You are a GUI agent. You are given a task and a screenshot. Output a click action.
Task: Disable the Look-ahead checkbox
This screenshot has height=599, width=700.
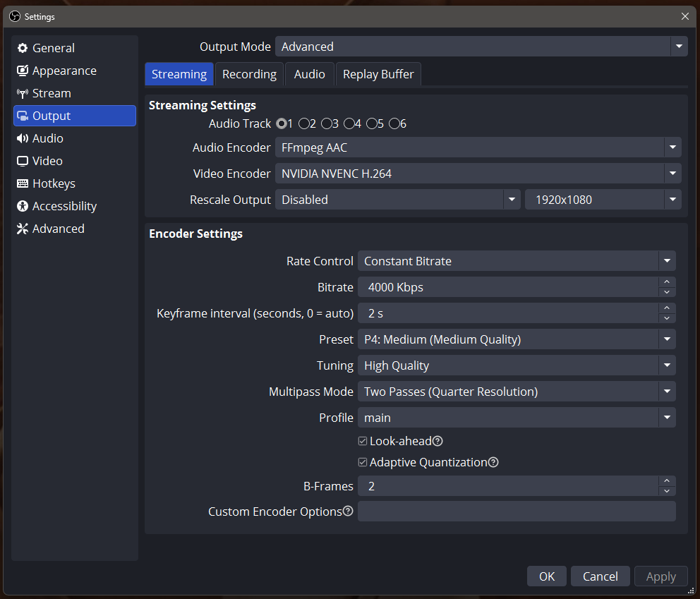click(363, 441)
